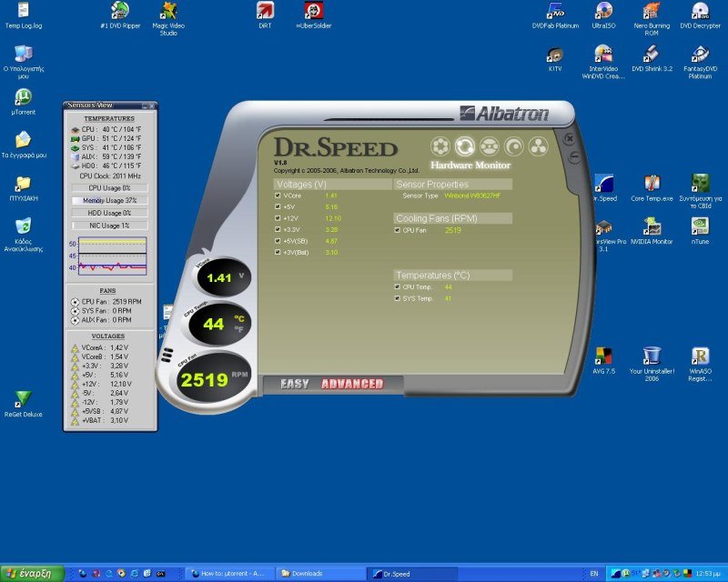Open the UberSoldier desktop icon
Image resolution: width=728 pixels, height=582 pixels.
pyautogui.click(x=314, y=15)
